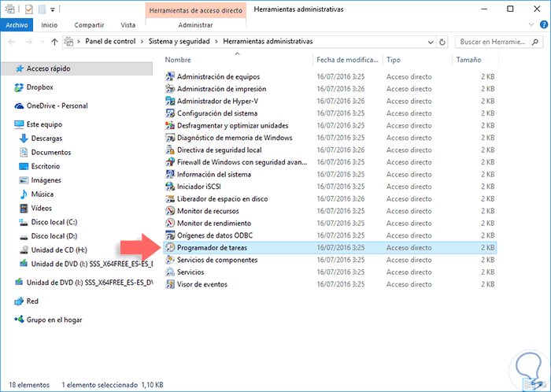Navigate to Sistema y seguridad breadcrumb

tap(179, 42)
